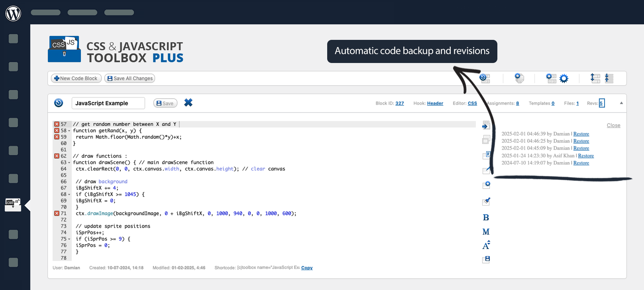644x290 pixels.
Task: Click the error marker on line 58
Action: pos(57,131)
